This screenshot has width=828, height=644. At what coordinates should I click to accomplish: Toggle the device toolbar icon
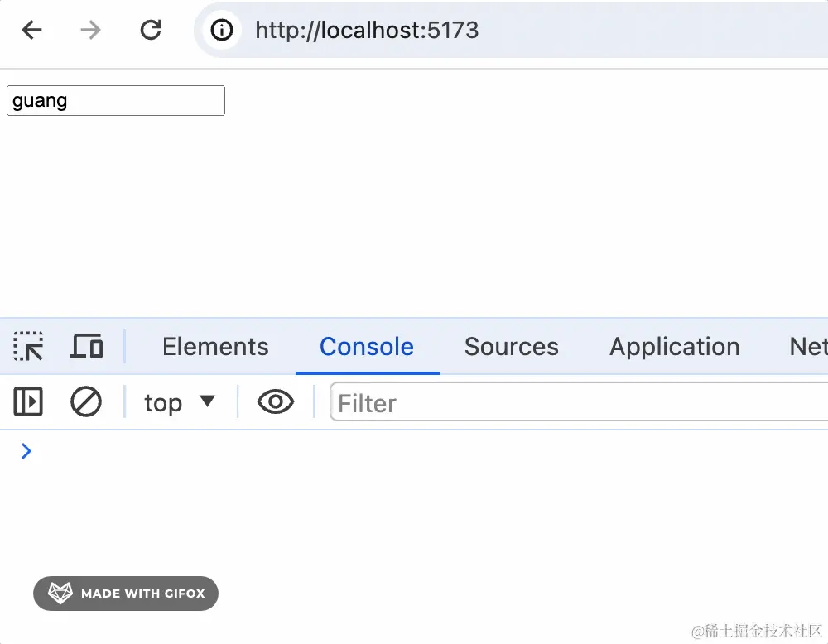(x=87, y=346)
